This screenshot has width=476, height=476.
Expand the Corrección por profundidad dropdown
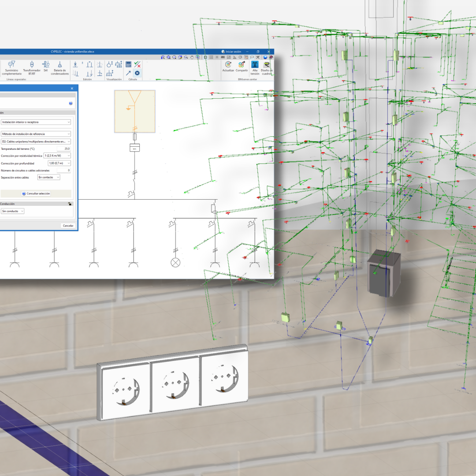click(59, 163)
